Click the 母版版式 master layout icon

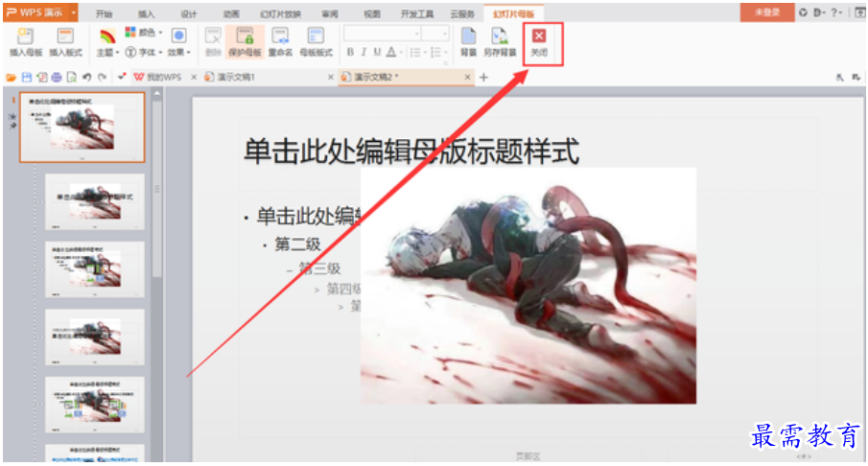coord(316,42)
